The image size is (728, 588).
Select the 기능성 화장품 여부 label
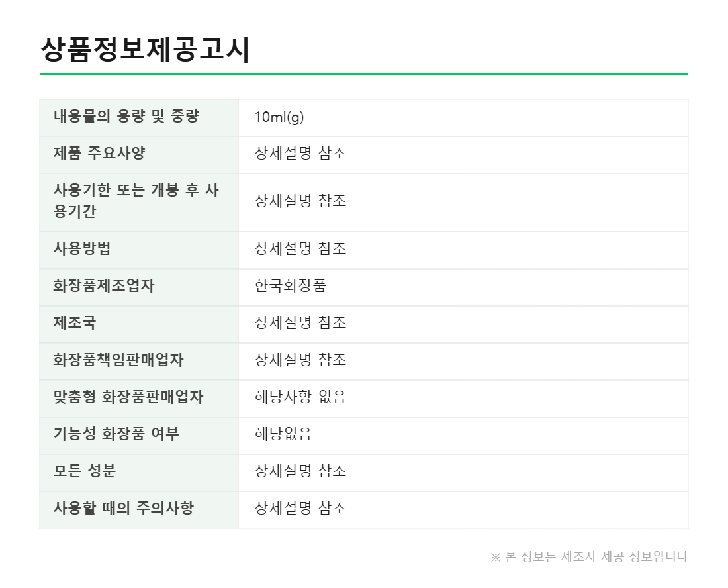point(116,434)
